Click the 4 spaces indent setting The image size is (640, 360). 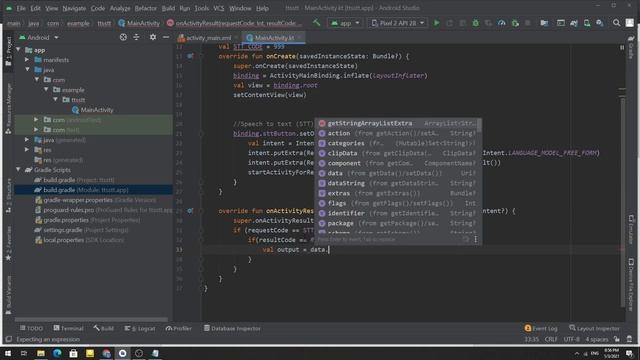pyautogui.click(x=597, y=339)
